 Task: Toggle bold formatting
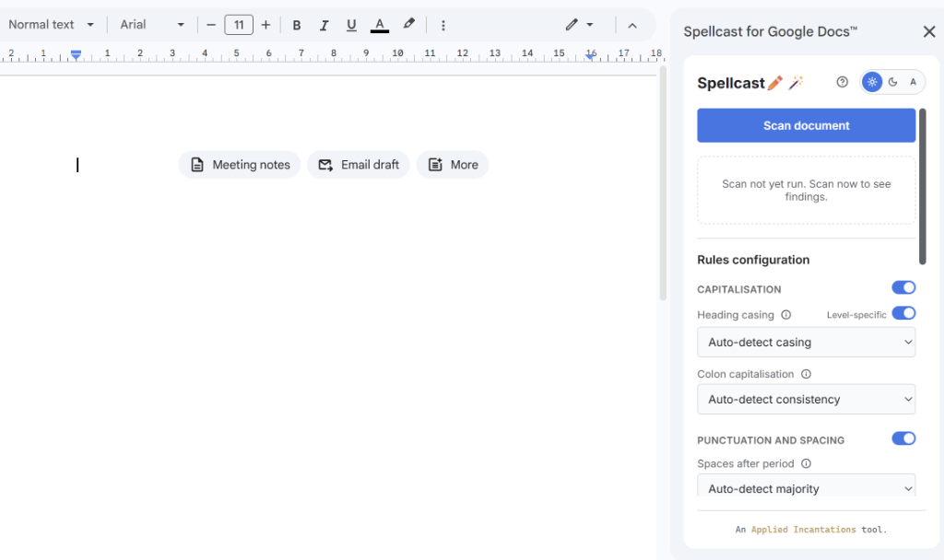[x=296, y=25]
